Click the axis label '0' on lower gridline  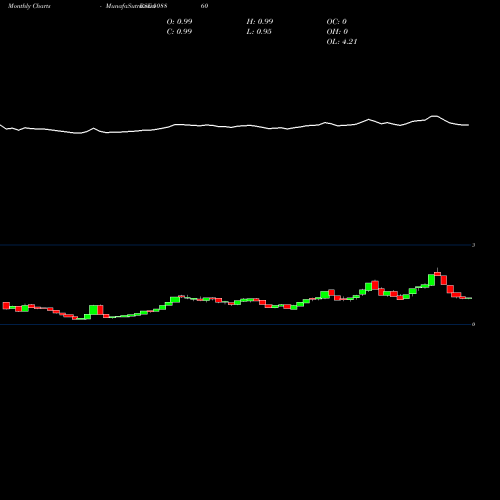point(473,324)
